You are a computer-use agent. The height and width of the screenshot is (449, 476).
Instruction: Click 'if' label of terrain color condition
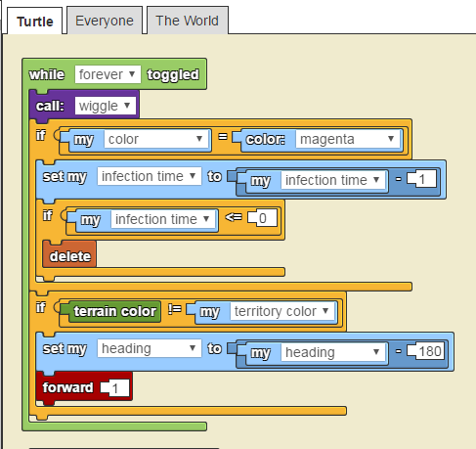click(41, 307)
